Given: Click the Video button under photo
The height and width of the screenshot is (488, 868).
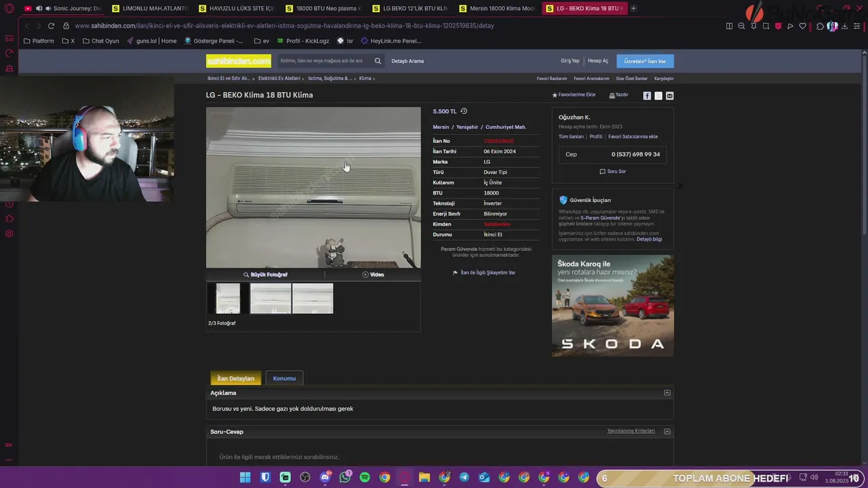Looking at the screenshot, I should click(x=373, y=274).
